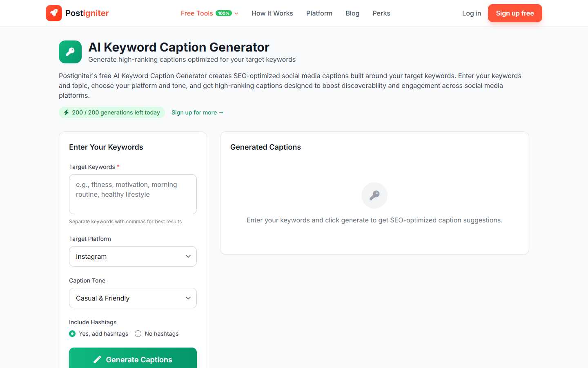
Task: Open the Caption Tone dropdown
Action: click(133, 298)
